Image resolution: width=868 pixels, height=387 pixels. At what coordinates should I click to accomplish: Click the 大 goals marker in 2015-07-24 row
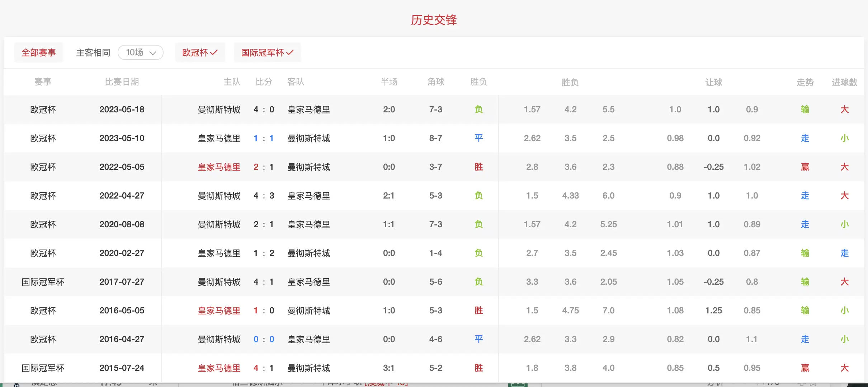845,368
